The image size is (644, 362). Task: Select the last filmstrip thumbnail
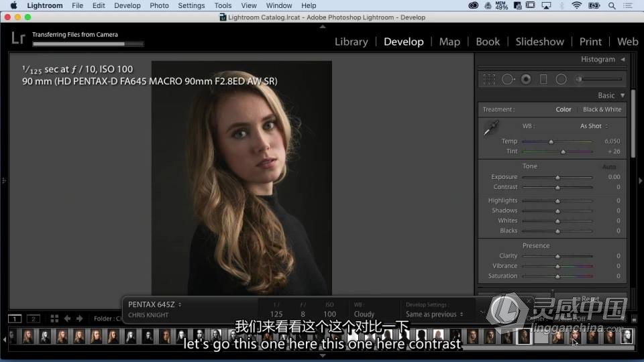point(627,337)
